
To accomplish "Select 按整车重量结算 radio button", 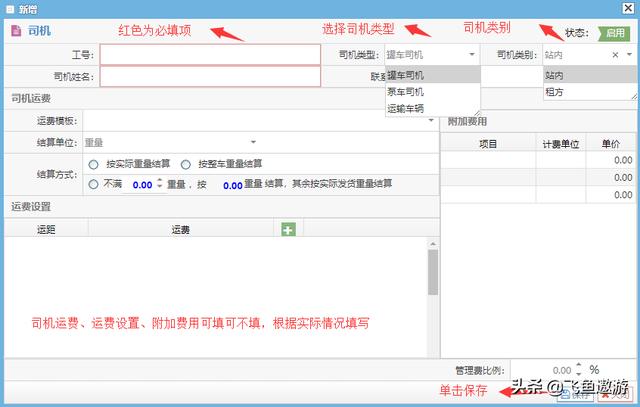I will tap(186, 164).
